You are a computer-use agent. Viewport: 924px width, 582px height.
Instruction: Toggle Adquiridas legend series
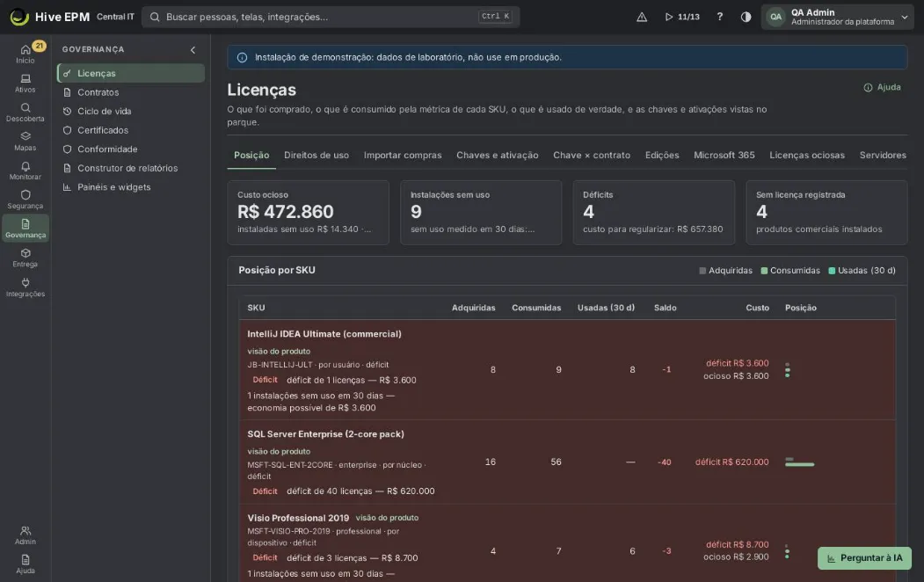(725, 271)
